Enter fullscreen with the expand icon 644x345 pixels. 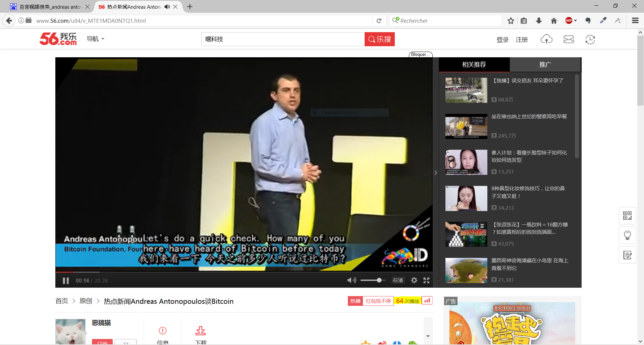[426, 280]
